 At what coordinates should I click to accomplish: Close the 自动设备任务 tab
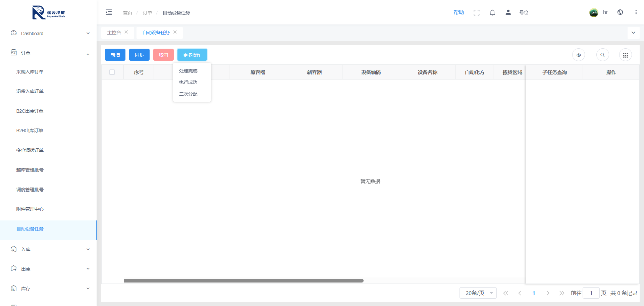(175, 32)
